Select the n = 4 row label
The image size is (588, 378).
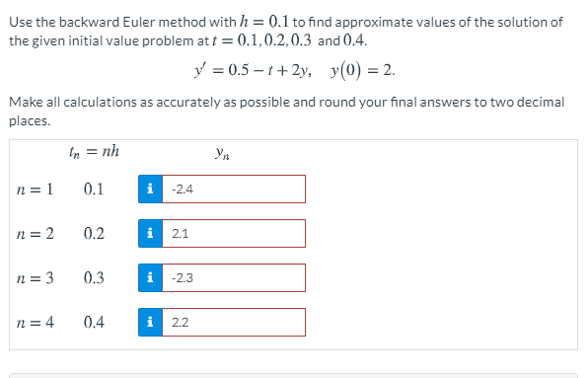tap(36, 322)
